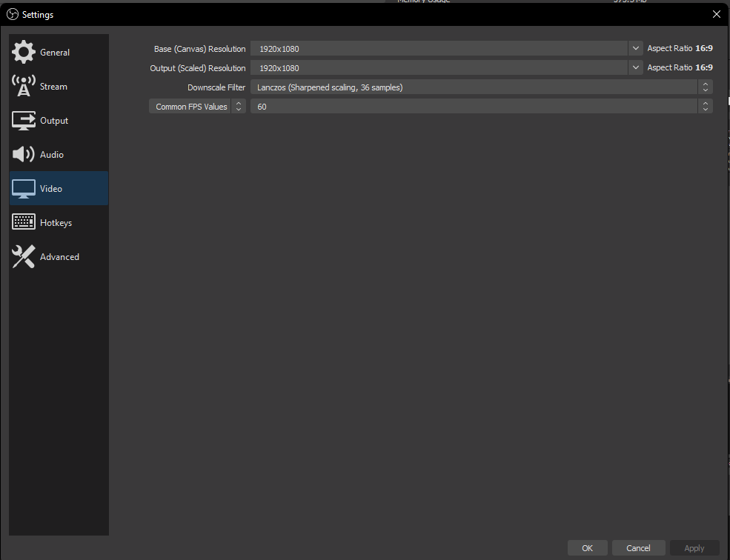Viewport: 730px width, 560px height.
Task: Click the Downscale Filter stepper down arrow
Action: pyautogui.click(x=705, y=90)
